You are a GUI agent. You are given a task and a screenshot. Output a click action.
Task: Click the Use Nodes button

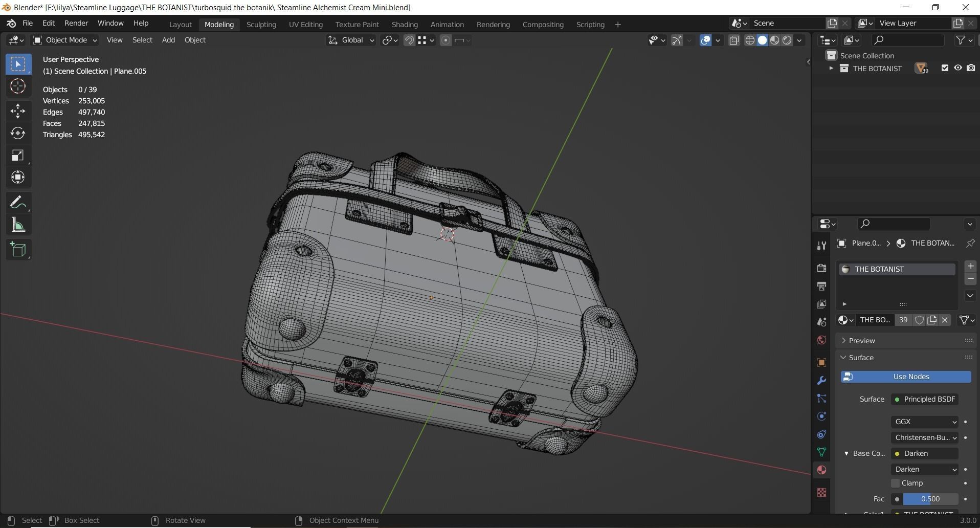(906, 377)
